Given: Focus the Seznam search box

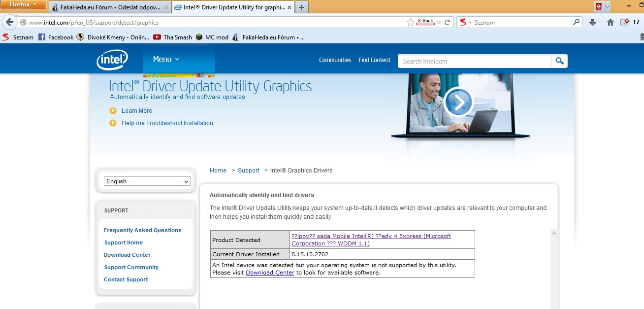Looking at the screenshot, I should (522, 22).
